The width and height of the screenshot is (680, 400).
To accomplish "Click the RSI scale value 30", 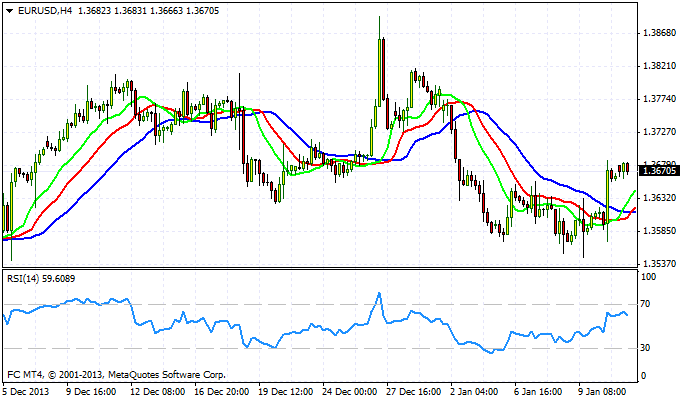I will (646, 348).
